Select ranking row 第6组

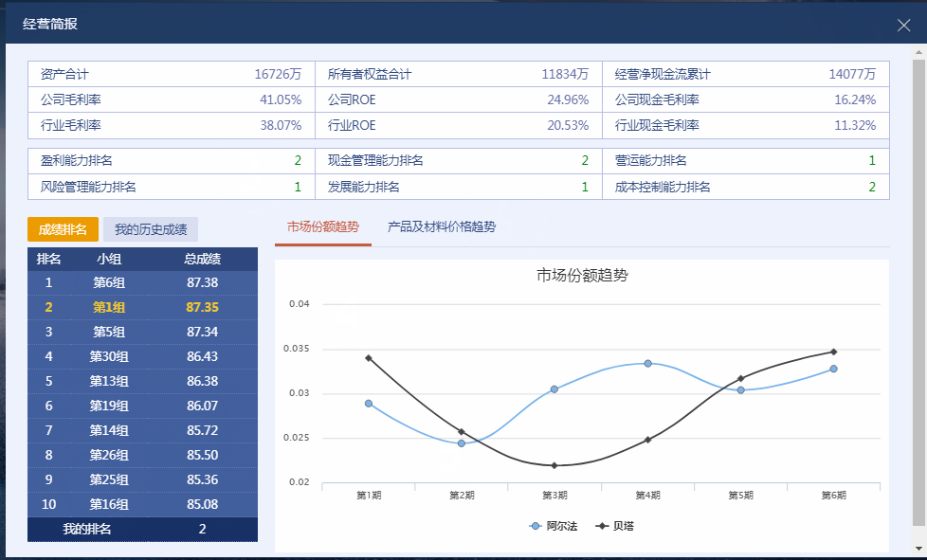(x=142, y=283)
